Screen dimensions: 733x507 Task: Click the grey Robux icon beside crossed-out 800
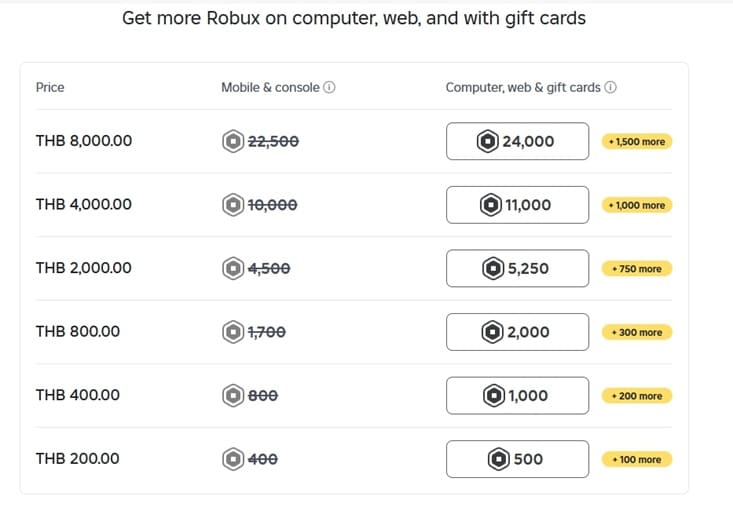click(x=233, y=395)
